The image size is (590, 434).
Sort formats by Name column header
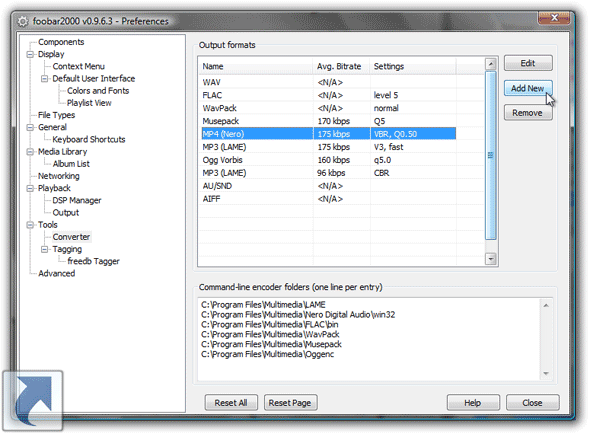pyautogui.click(x=256, y=66)
